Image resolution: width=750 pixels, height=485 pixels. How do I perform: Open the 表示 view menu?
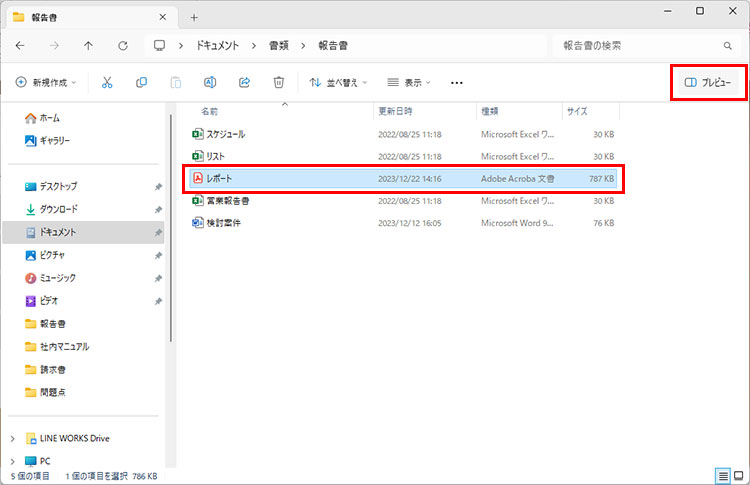pos(410,82)
